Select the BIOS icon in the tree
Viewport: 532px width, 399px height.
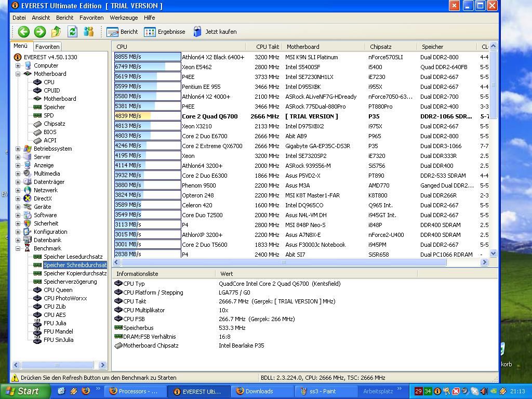pos(37,132)
